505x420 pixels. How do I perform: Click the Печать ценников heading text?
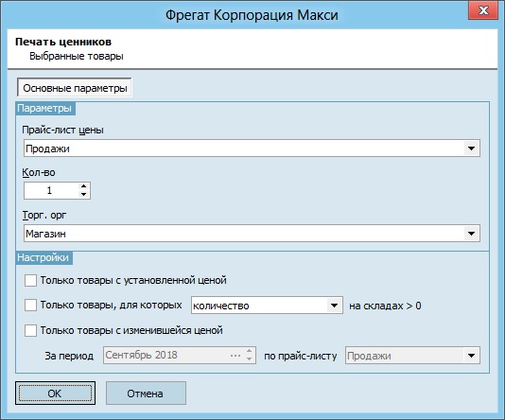click(63, 42)
